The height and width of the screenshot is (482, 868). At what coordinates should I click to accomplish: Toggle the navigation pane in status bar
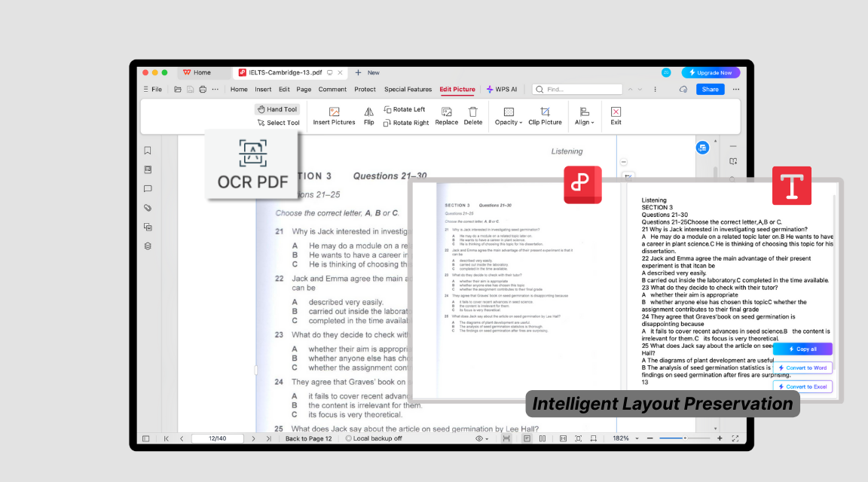tap(146, 438)
